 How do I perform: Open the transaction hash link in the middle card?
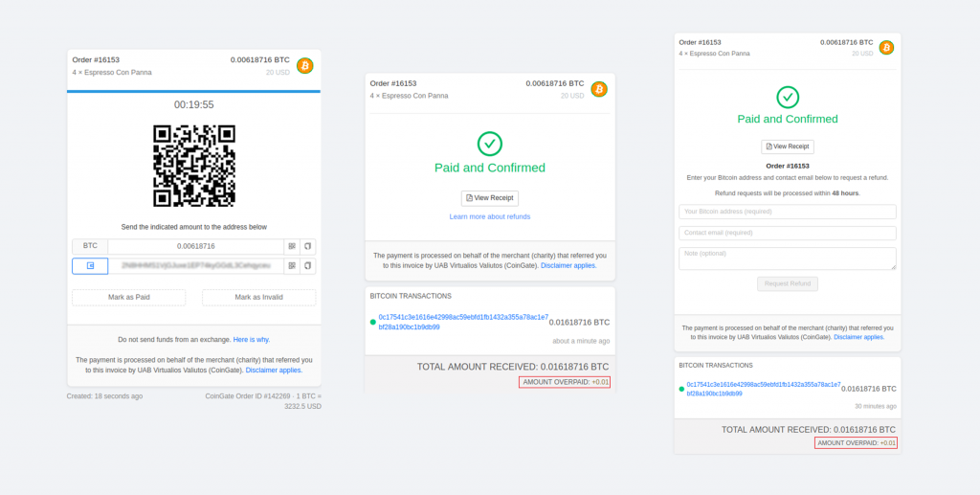point(463,322)
